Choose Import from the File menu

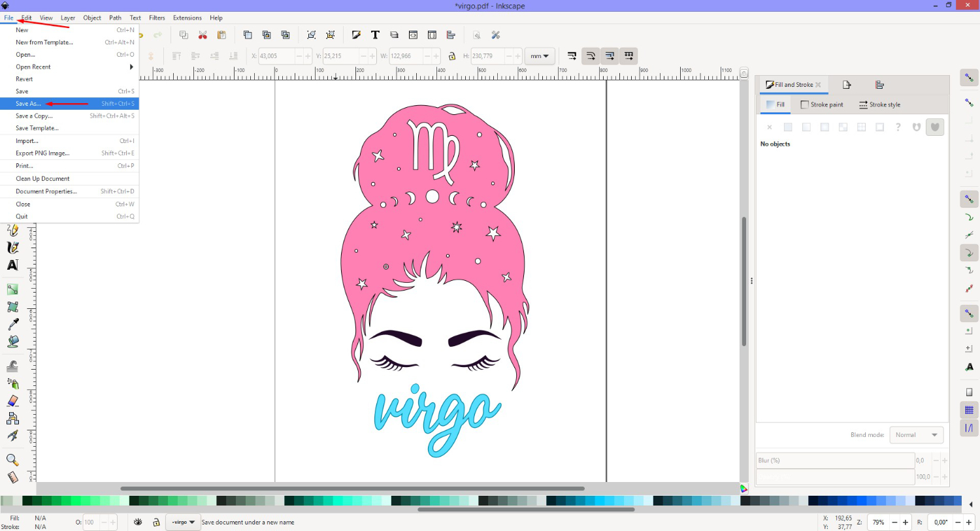point(69,140)
